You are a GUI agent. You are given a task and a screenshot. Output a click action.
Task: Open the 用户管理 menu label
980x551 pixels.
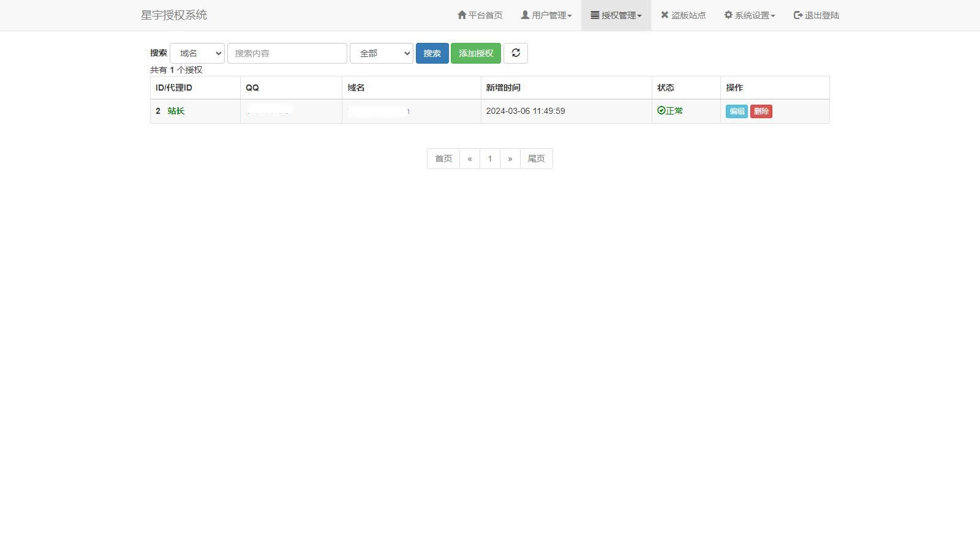coord(549,15)
